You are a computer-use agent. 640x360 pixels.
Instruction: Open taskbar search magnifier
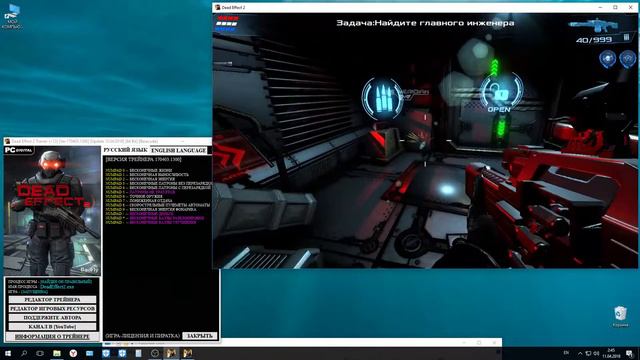click(24, 353)
